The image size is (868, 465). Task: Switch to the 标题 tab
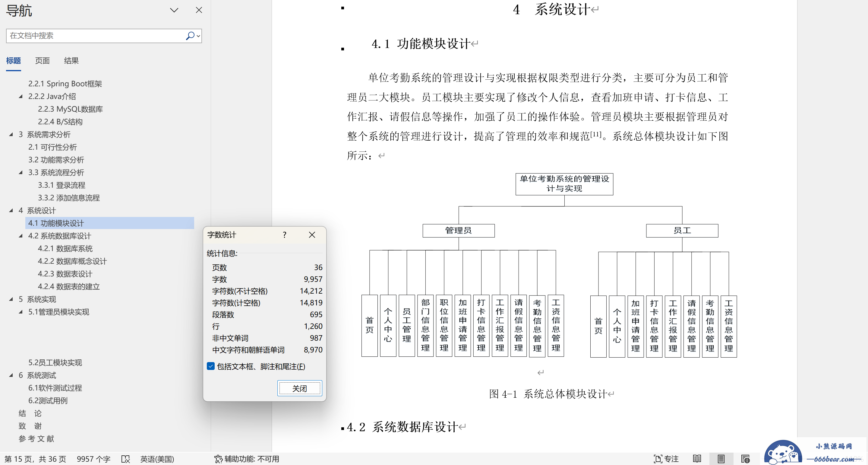14,61
